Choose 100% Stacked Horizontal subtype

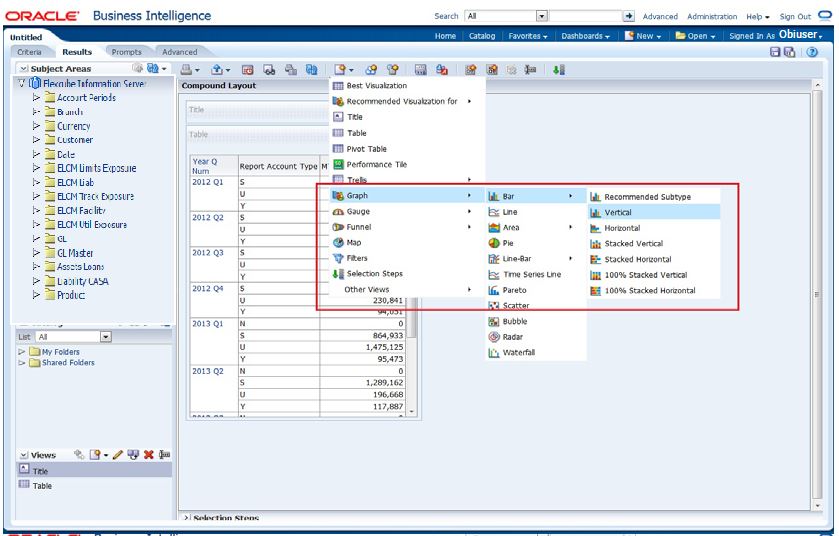coord(654,290)
